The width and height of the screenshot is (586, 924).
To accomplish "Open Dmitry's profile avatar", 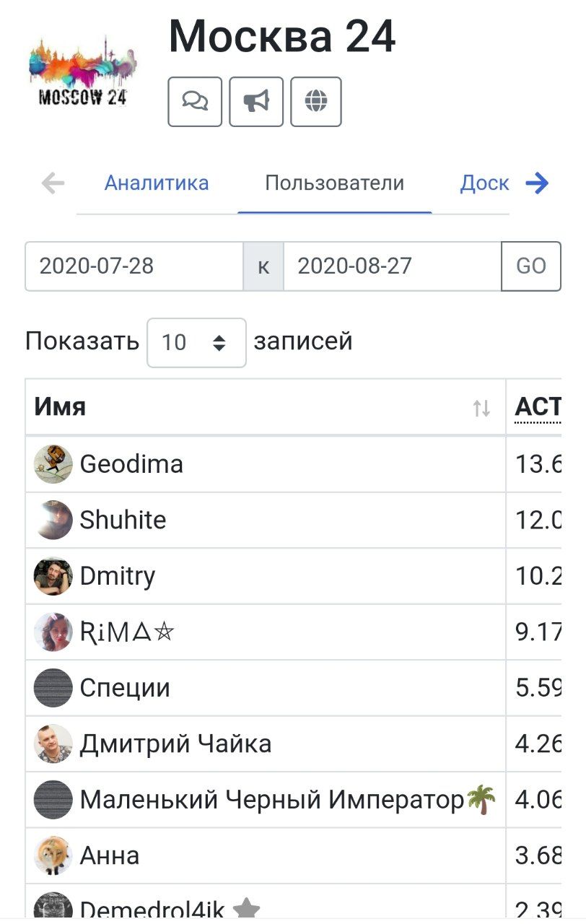I will 53,576.
